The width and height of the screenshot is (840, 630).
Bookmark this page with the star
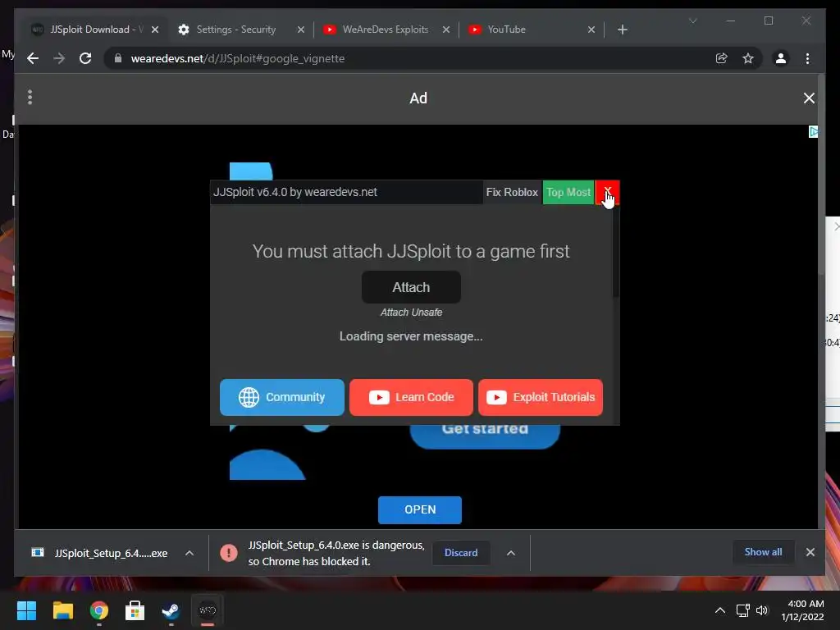(748, 58)
